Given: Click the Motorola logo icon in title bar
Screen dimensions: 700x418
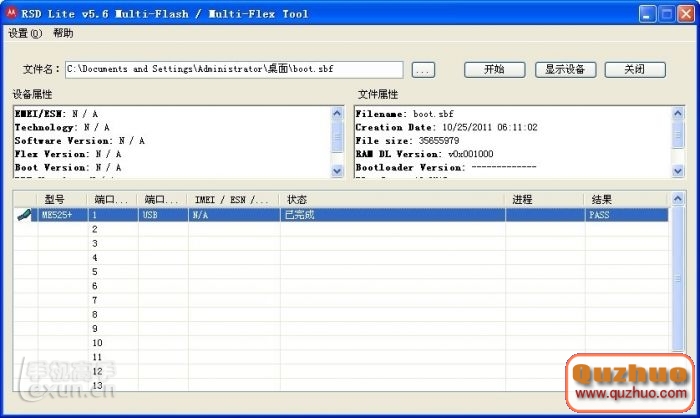Looking at the screenshot, I should [11, 13].
